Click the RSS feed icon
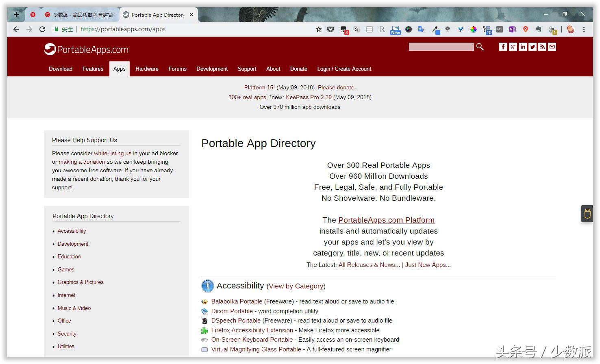The width and height of the screenshot is (600, 364). pyautogui.click(x=542, y=47)
